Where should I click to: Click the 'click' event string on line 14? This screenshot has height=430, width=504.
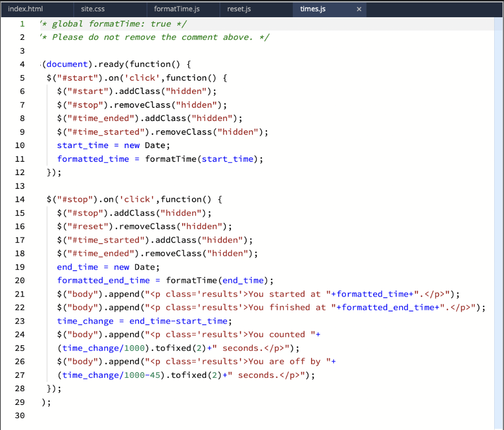pyautogui.click(x=136, y=199)
